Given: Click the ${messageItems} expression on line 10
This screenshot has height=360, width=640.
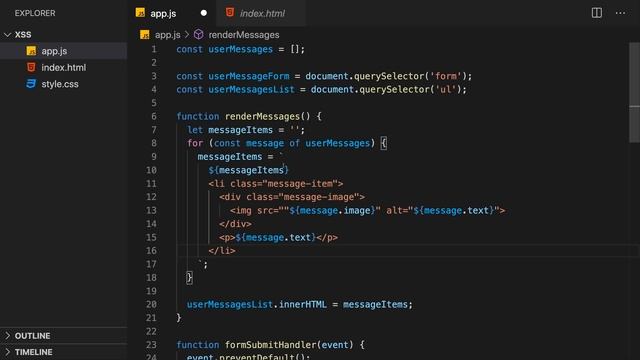Looking at the screenshot, I should coord(248,170).
